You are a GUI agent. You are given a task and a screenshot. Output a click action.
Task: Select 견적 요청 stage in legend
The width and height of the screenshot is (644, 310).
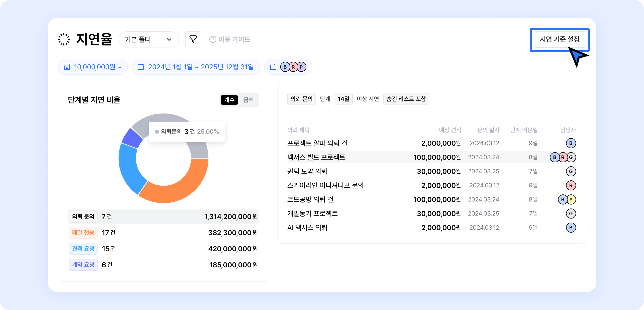click(x=83, y=249)
